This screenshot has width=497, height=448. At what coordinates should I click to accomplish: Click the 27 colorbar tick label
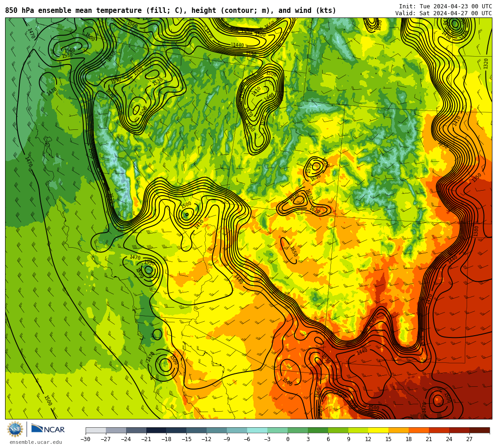469,439
